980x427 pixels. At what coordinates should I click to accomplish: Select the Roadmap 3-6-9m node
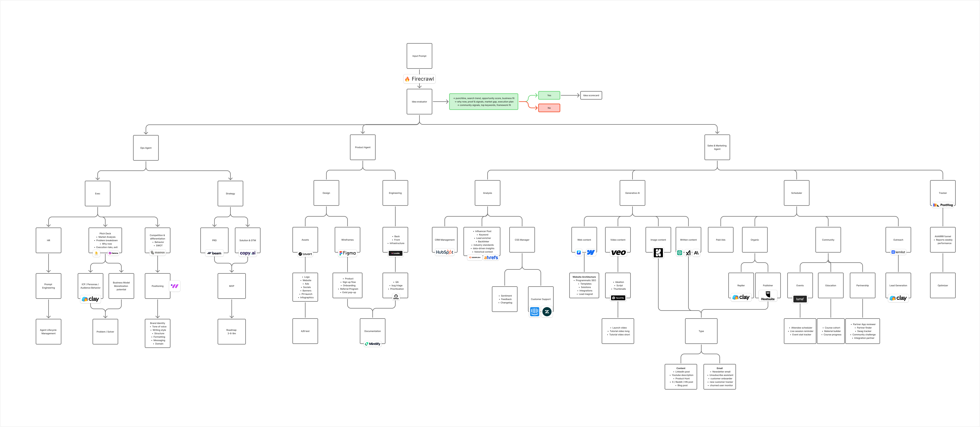[232, 332]
